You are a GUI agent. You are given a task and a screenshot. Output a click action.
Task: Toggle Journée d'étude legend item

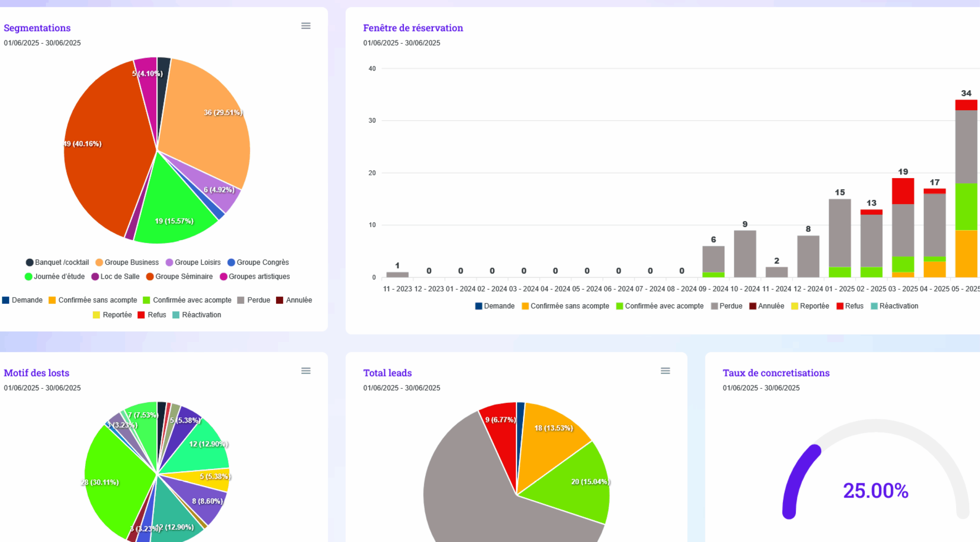[x=55, y=277]
